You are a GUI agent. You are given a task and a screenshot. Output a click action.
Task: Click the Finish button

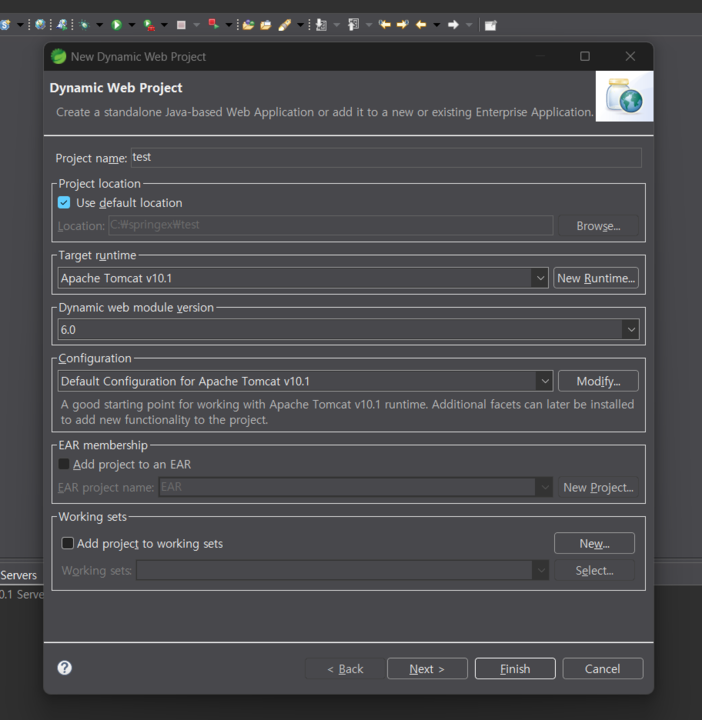click(x=515, y=669)
